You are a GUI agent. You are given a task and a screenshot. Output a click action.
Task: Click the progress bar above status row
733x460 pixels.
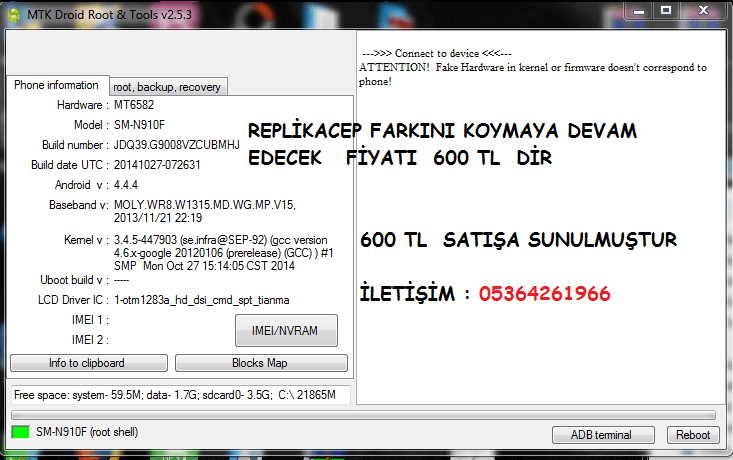[363, 414]
